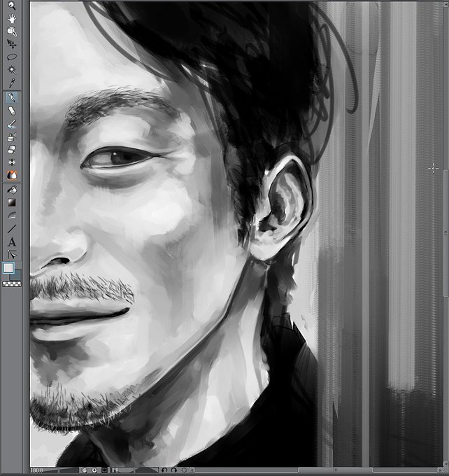Click the fit-to-screen square button
449x476 pixels.
pos(104,470)
